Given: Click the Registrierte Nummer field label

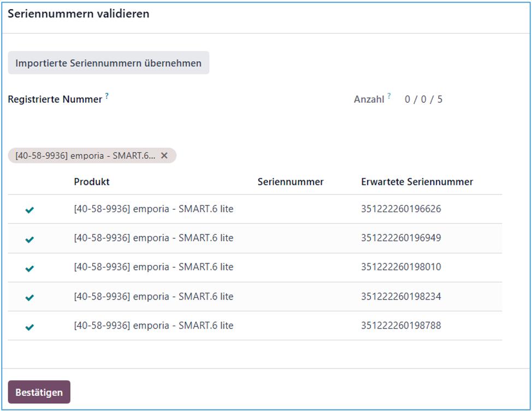Looking at the screenshot, I should (55, 99).
